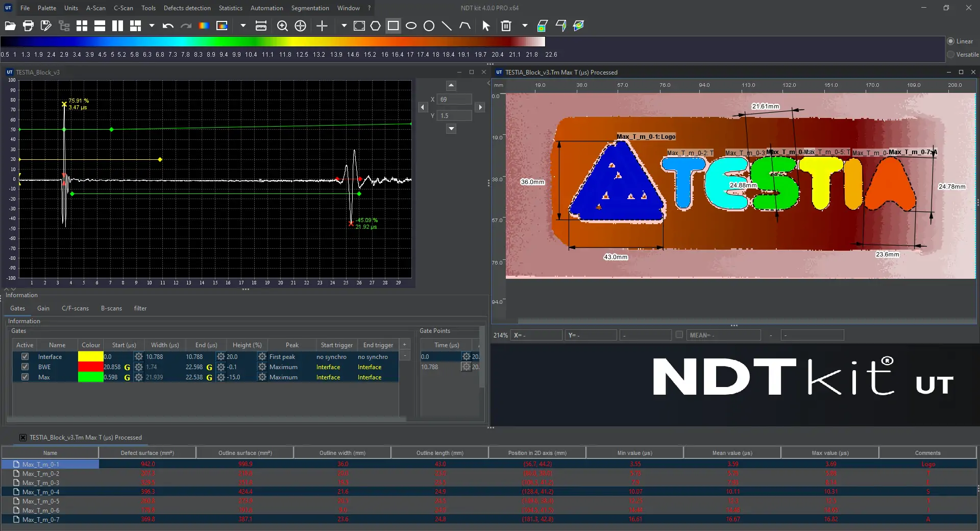This screenshot has width=980, height=531.
Task: Open dropdown beside the crosshair tool
Action: [x=344, y=26]
